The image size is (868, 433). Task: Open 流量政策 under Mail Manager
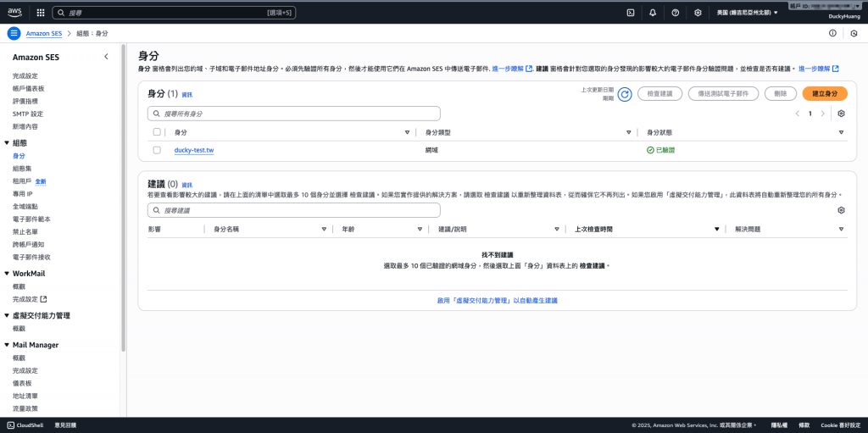point(25,408)
